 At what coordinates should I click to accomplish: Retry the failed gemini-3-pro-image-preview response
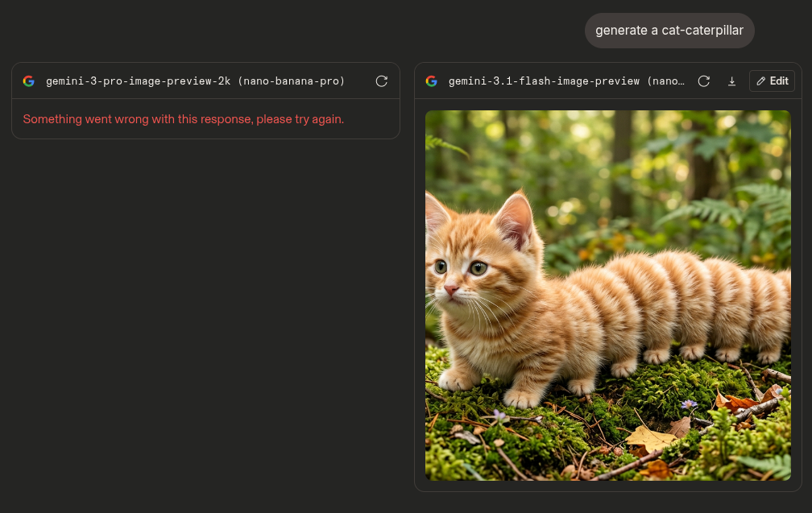click(x=382, y=81)
